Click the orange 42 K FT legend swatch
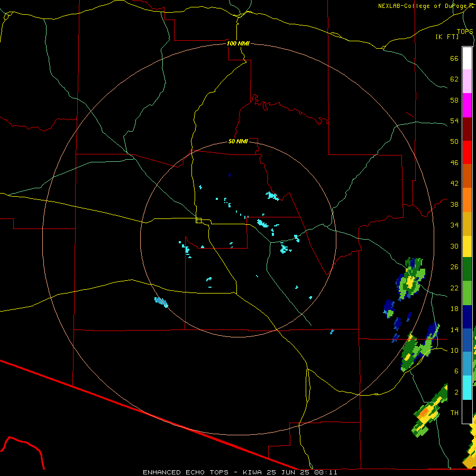476x476 pixels. pyautogui.click(x=467, y=200)
